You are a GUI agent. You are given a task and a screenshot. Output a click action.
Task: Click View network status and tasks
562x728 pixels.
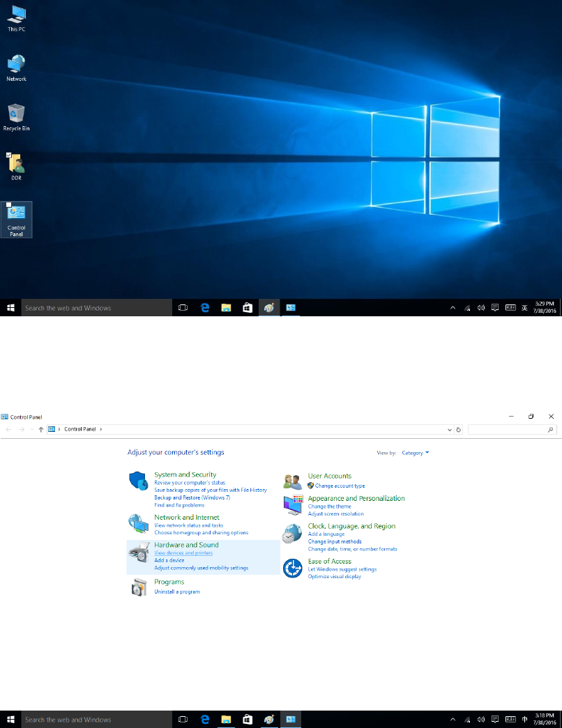189,525
